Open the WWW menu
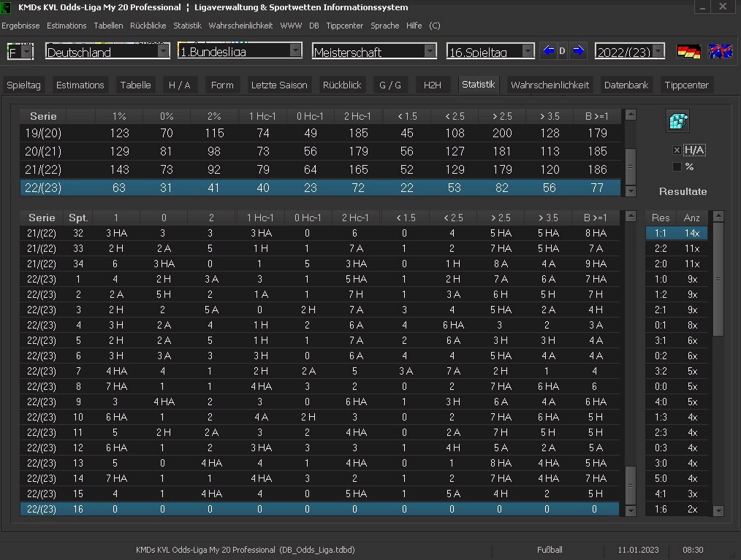Image resolution: width=741 pixels, height=560 pixels. (291, 26)
